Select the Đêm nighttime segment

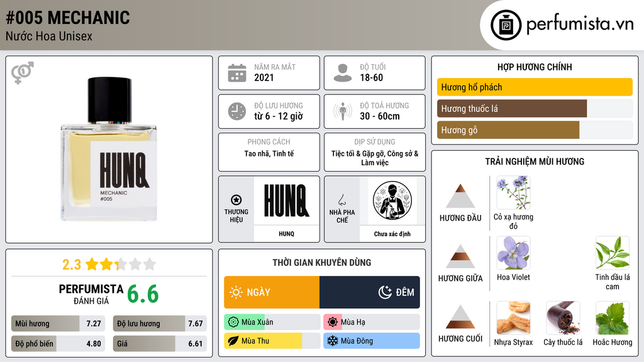click(370, 292)
